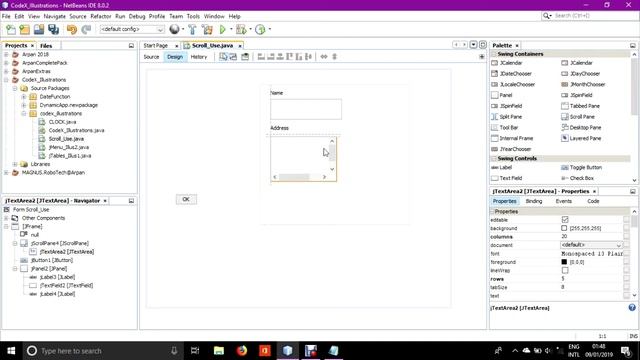This screenshot has width=640, height=360.
Task: Switch to History view
Action: point(199,57)
